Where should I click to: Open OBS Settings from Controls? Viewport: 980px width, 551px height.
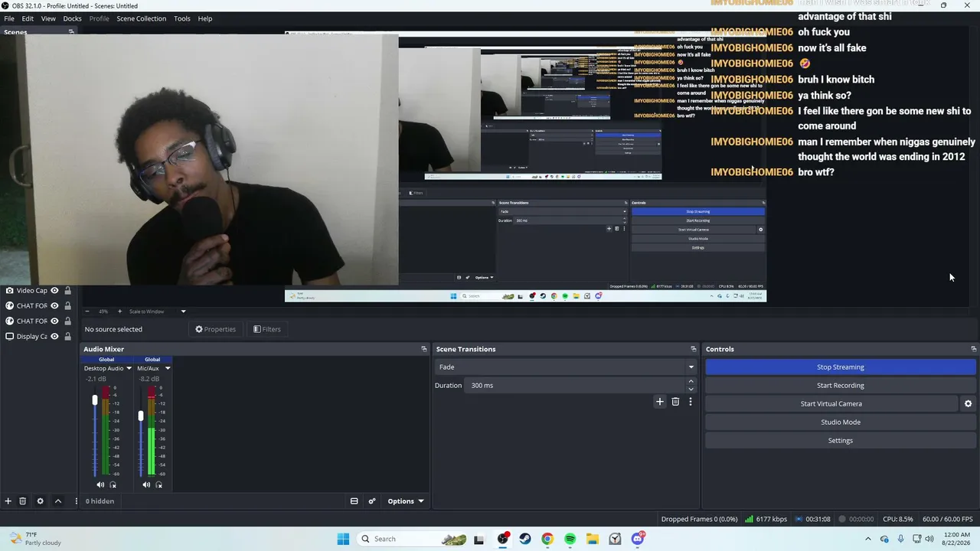[841, 441]
